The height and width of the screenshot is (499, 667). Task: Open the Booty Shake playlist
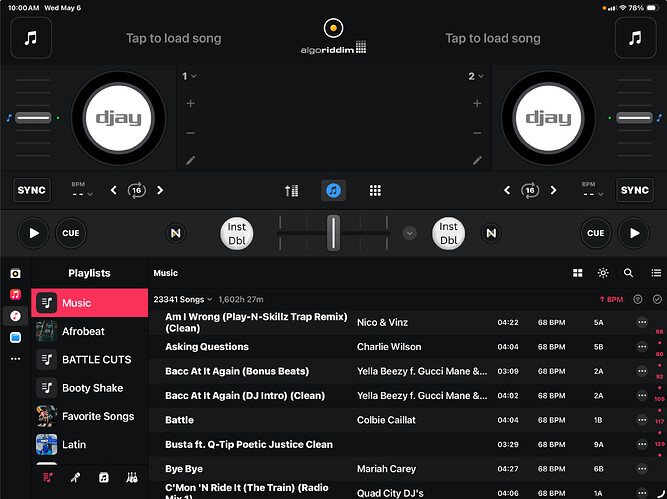[x=89, y=388]
